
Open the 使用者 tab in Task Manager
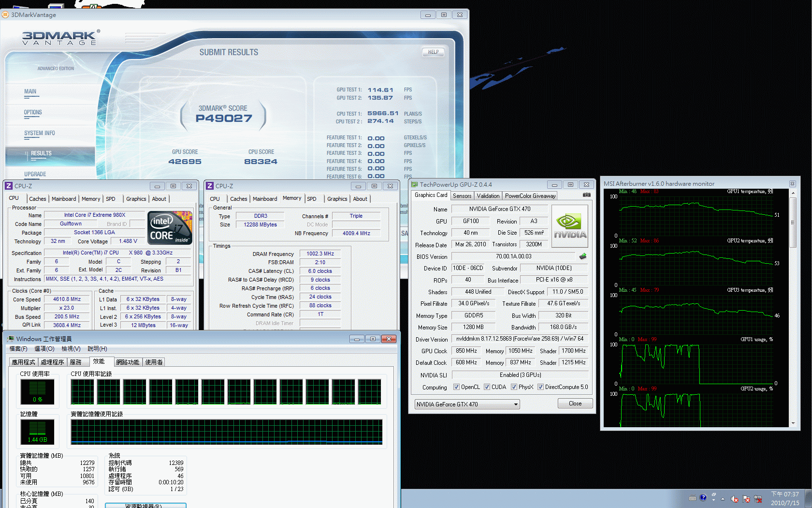click(x=154, y=362)
